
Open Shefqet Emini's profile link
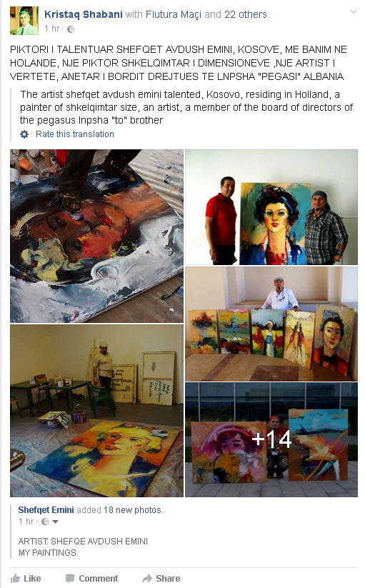(46, 510)
